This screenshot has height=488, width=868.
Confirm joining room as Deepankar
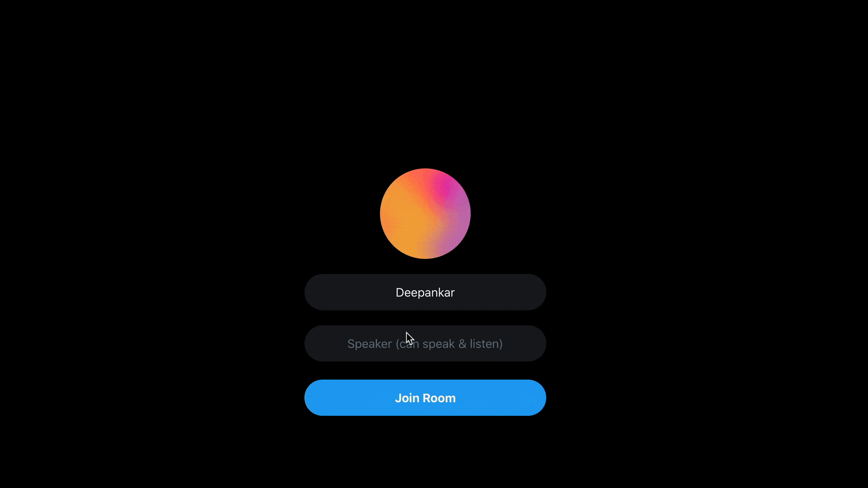425,398
